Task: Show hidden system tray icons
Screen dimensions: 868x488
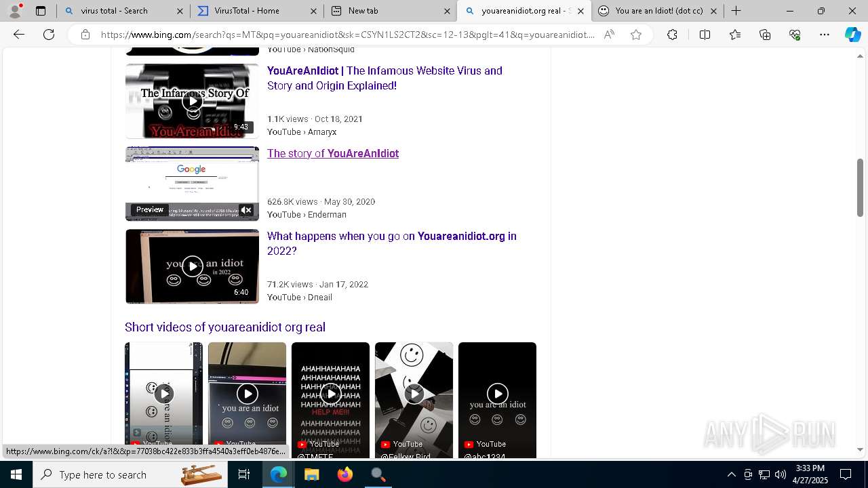Action: 731,474
